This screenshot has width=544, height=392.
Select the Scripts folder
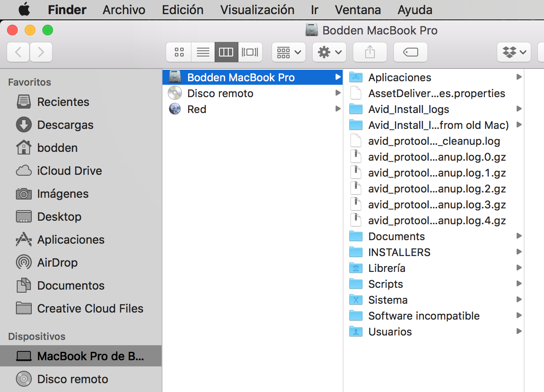[x=434, y=284]
